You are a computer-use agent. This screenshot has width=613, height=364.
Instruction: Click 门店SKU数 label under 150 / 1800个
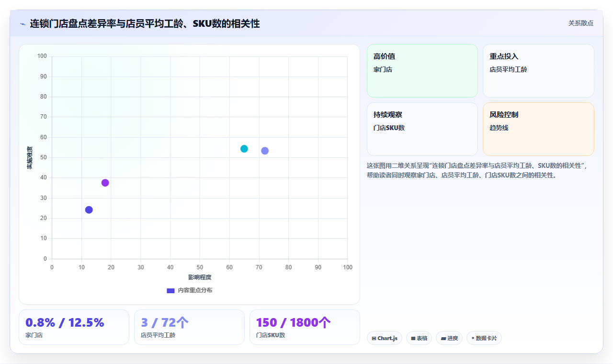click(271, 335)
